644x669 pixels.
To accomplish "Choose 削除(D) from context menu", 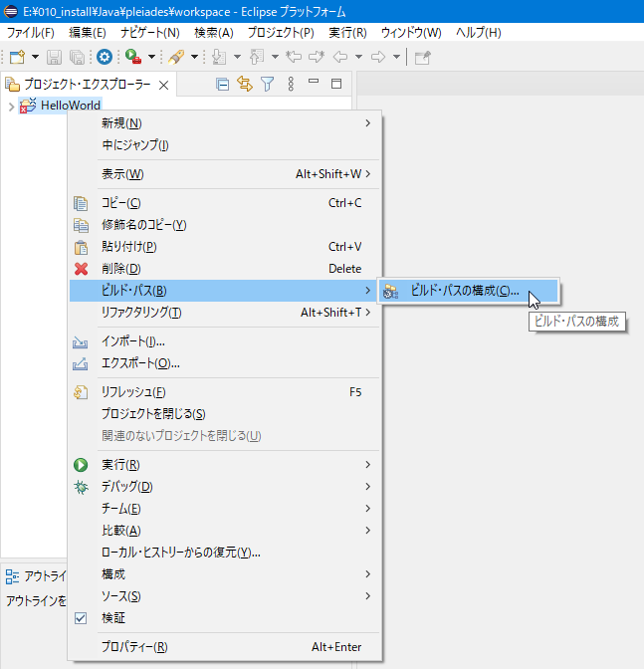I will tap(225, 269).
